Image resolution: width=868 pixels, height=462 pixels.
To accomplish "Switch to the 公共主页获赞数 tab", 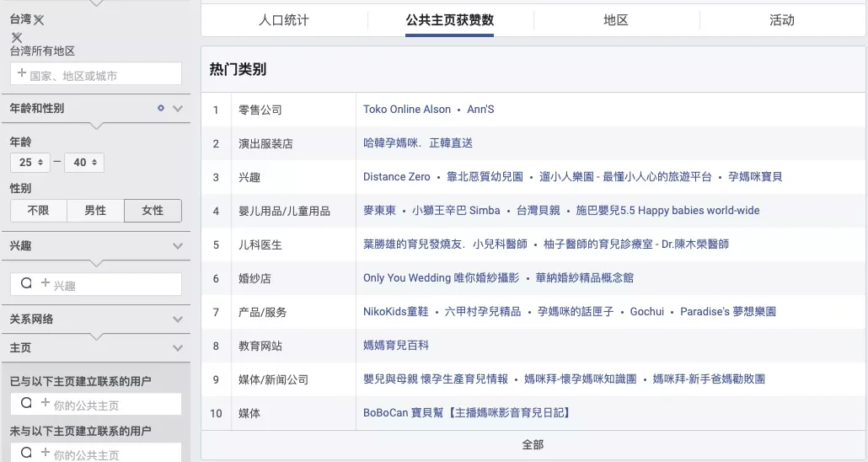I will click(x=449, y=20).
